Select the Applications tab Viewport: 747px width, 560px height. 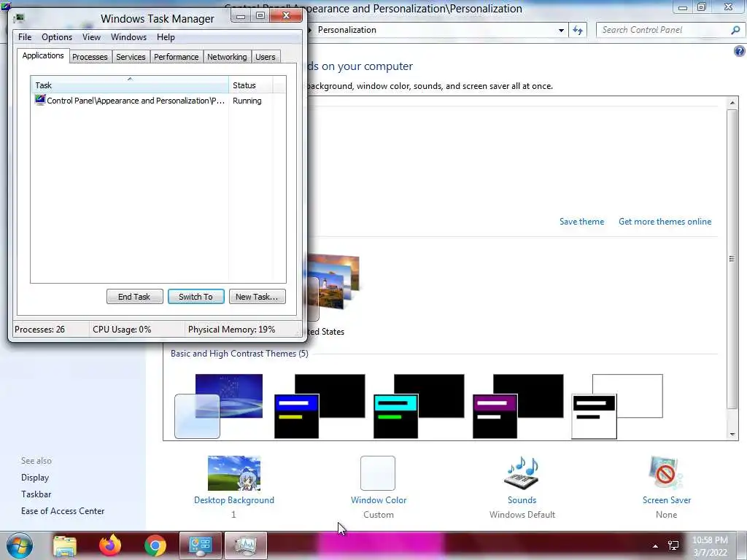click(x=43, y=55)
